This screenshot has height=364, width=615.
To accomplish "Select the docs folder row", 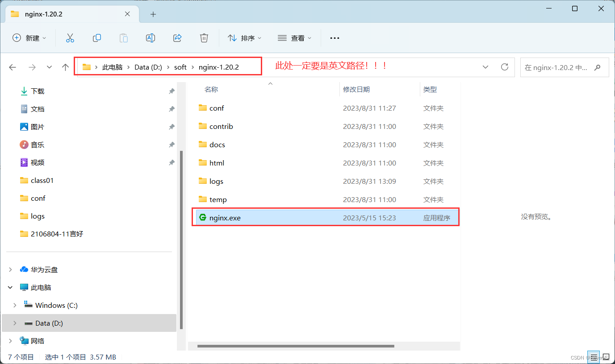I will [x=328, y=145].
